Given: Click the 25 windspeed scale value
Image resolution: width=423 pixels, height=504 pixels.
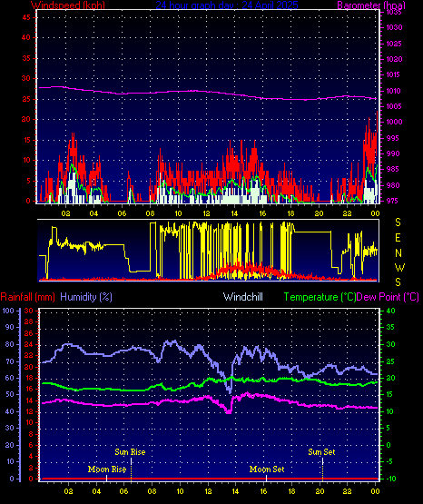Looking at the screenshot, I should pos(26,99).
